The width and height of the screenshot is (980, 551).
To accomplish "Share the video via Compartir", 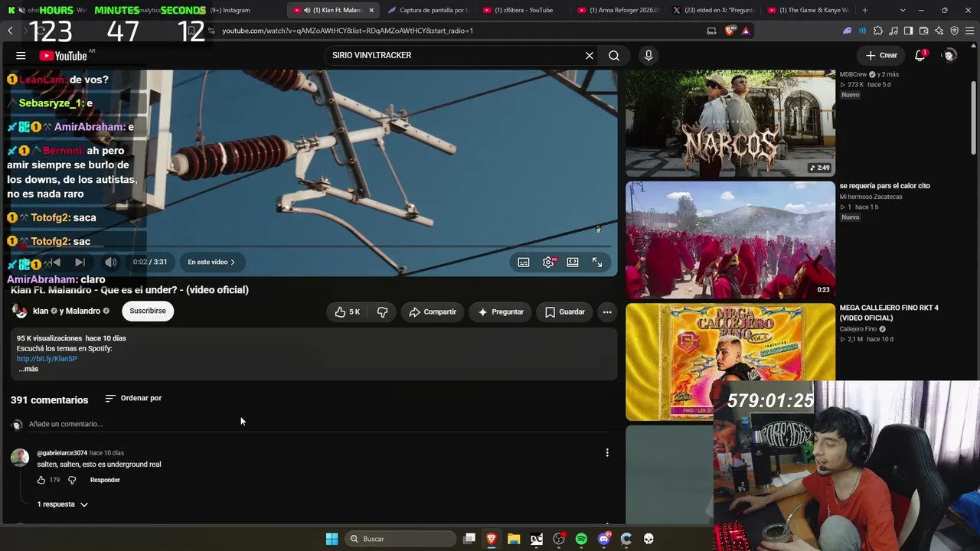I will 433,311.
